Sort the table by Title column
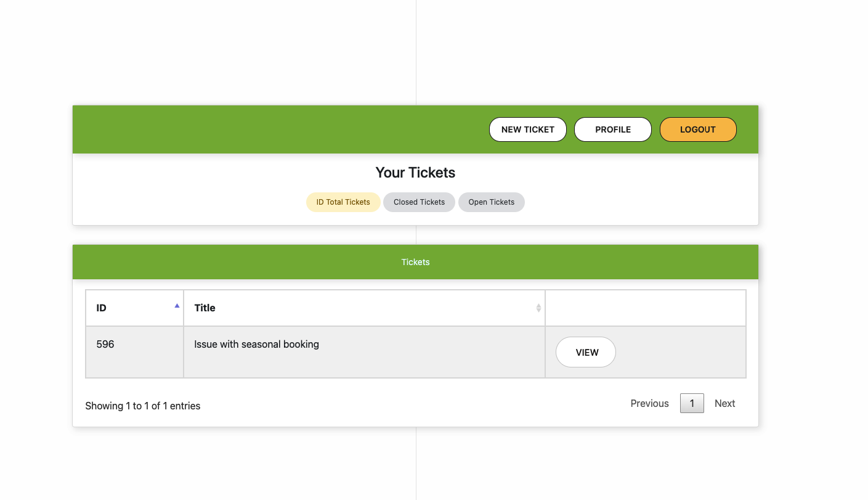The width and height of the screenshot is (868, 500). pos(365,308)
